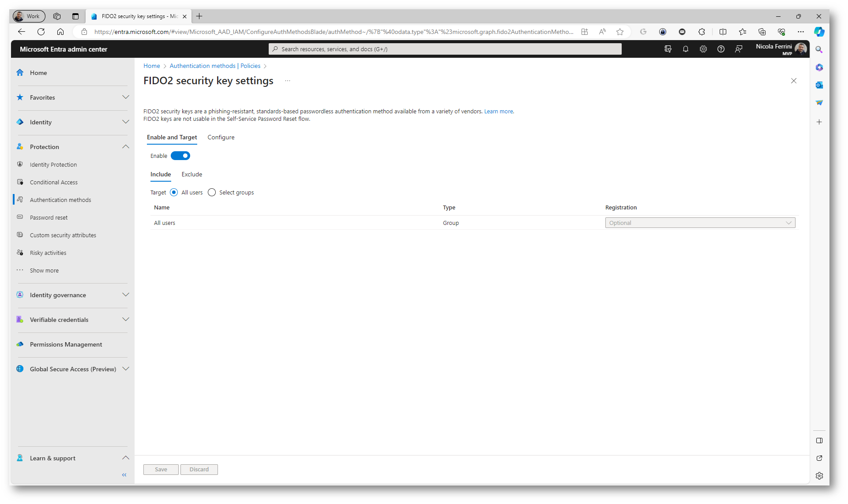Viewport: 848px width, 504px height.
Task: Expand the Identity section
Action: [126, 122]
